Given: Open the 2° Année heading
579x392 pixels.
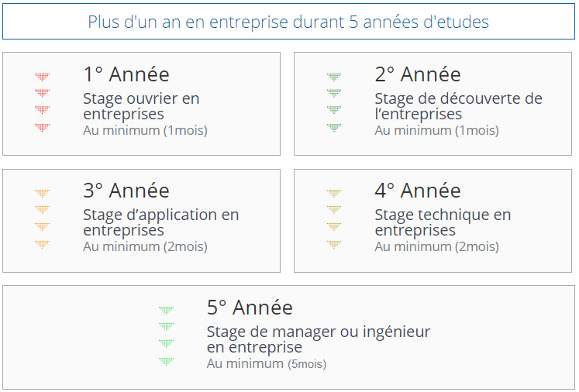Looking at the screenshot, I should click(418, 74).
